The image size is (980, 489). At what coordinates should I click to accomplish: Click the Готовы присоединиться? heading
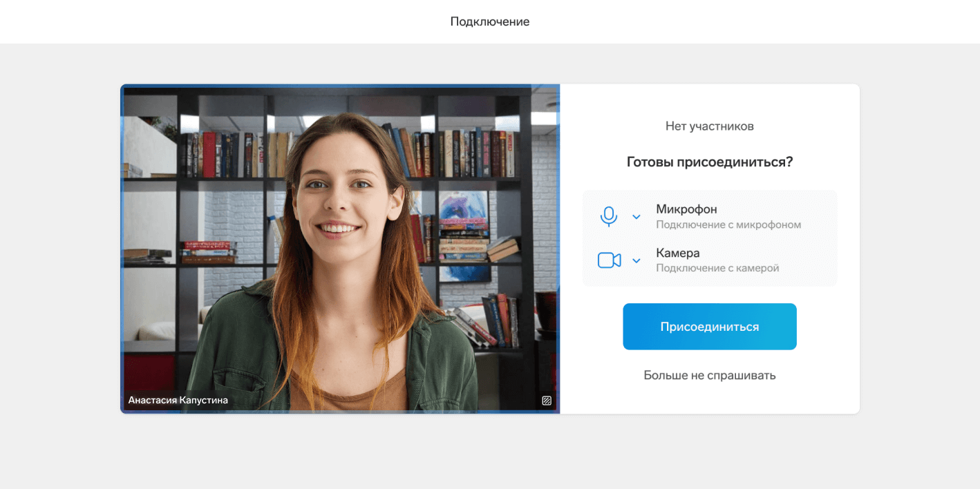(710, 162)
